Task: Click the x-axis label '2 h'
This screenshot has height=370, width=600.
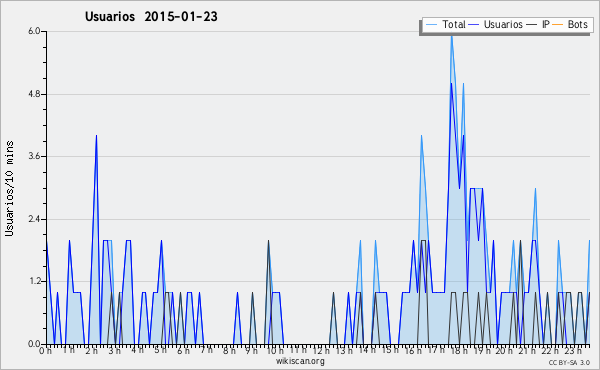Action: click(91, 350)
